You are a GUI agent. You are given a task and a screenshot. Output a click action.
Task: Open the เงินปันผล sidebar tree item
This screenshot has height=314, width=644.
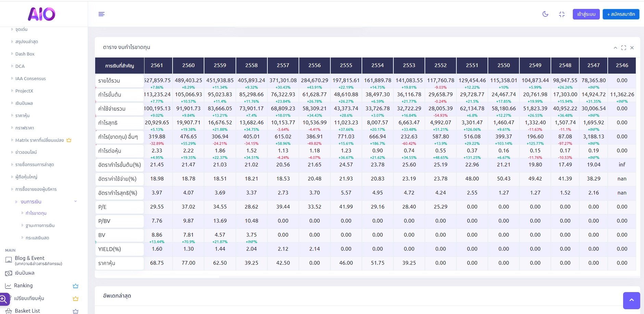pyautogui.click(x=24, y=103)
